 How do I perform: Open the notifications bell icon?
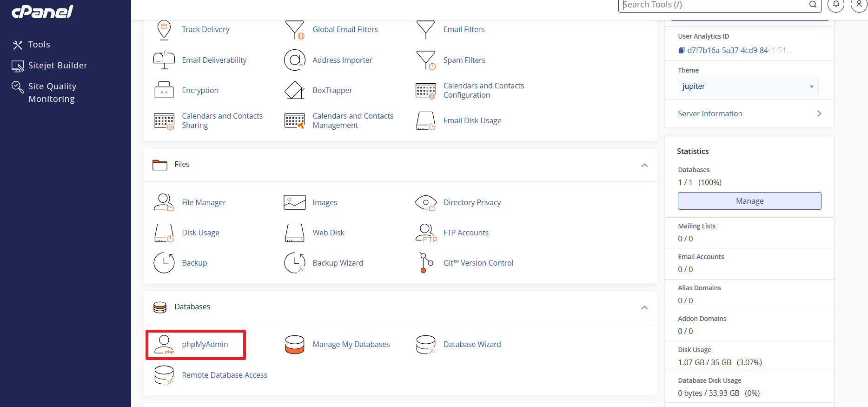pos(836,5)
